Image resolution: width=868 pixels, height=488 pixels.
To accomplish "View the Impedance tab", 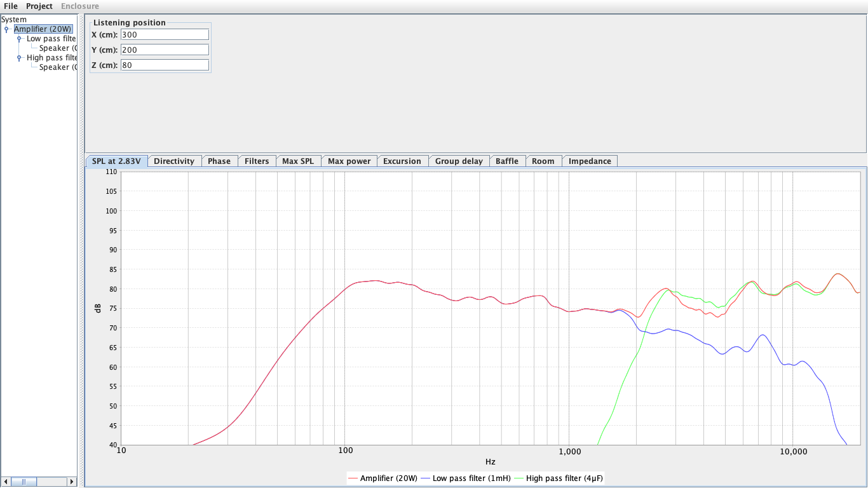I will coord(589,161).
